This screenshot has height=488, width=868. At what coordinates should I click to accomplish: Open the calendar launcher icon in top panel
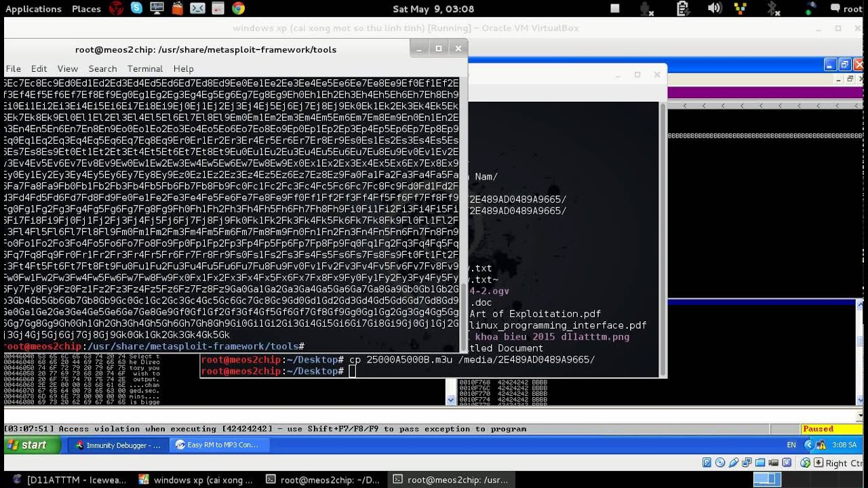click(x=218, y=9)
